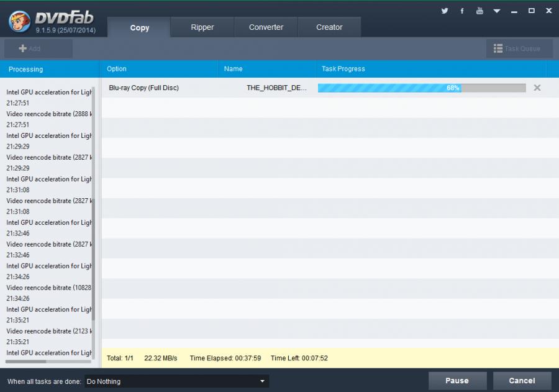The image size is (559, 392).
Task: Switch to the Ripper tab
Action: (x=202, y=27)
